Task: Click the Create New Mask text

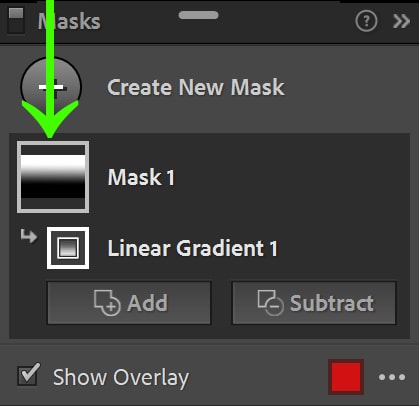Action: (196, 87)
